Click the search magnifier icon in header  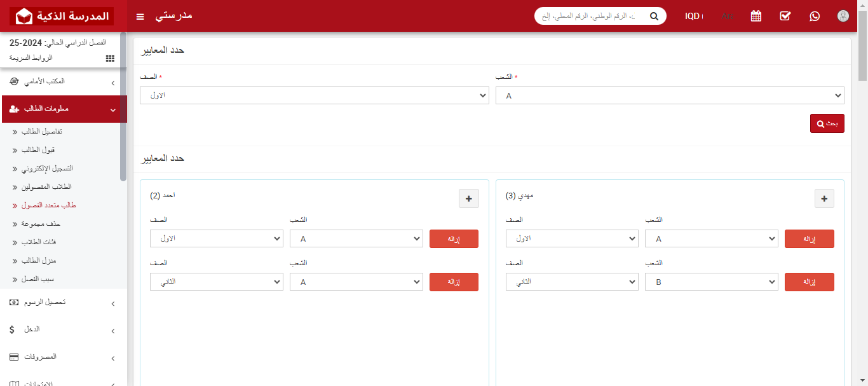[x=654, y=17]
